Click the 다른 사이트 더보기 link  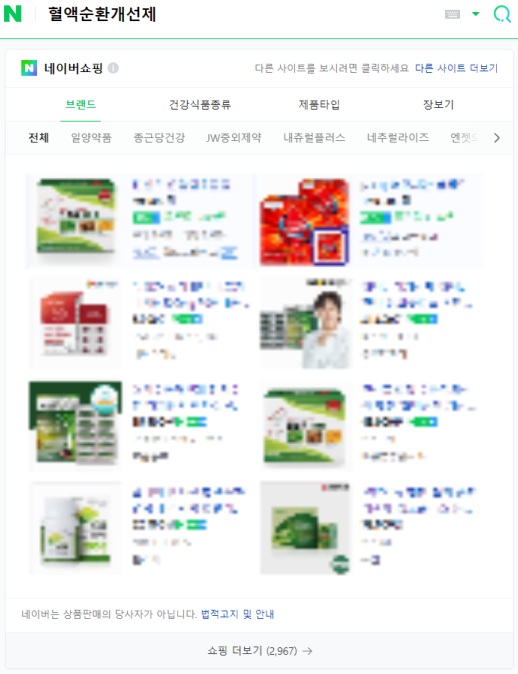456,68
